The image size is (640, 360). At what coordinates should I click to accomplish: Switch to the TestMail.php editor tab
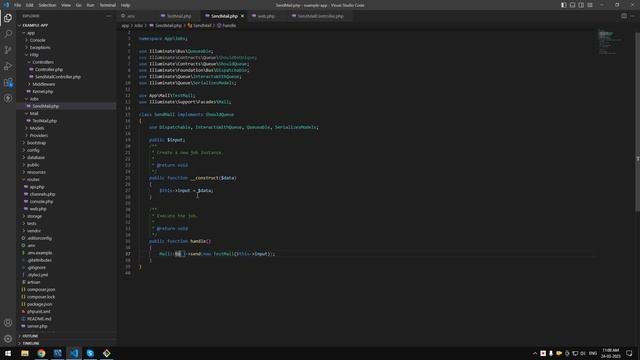(179, 16)
